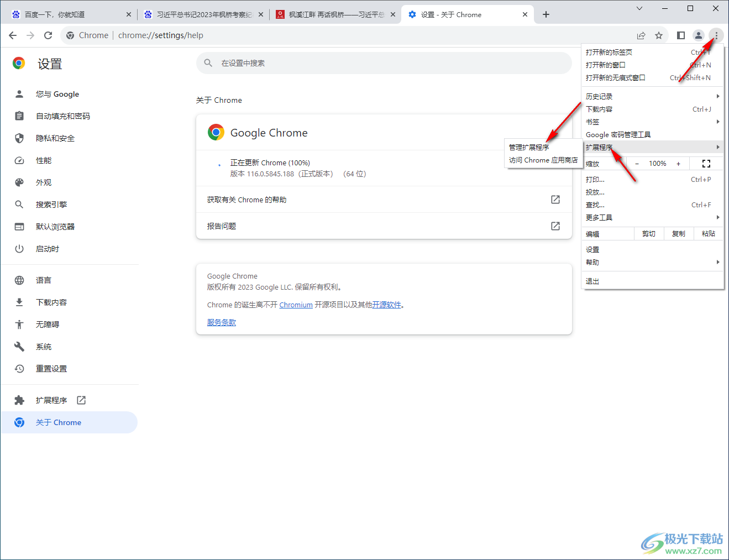Image resolution: width=729 pixels, height=560 pixels.
Task: Open 外观 settings section
Action: coord(69,182)
